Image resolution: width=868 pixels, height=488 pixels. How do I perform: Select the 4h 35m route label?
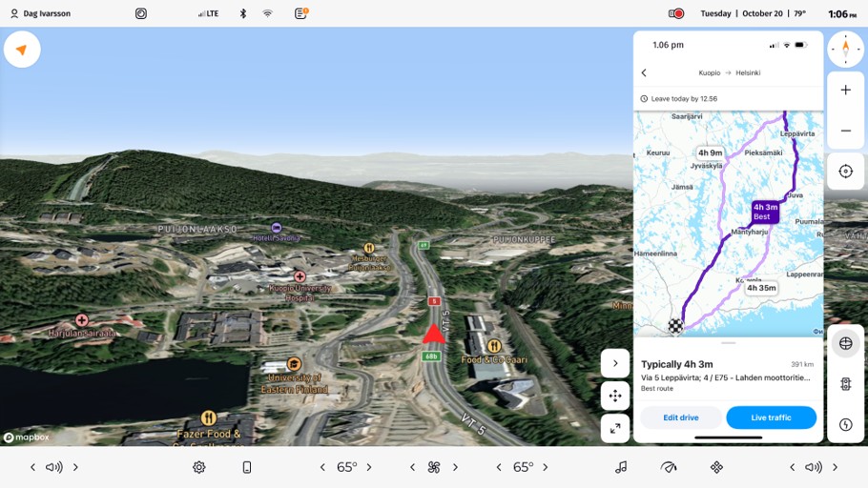point(760,288)
